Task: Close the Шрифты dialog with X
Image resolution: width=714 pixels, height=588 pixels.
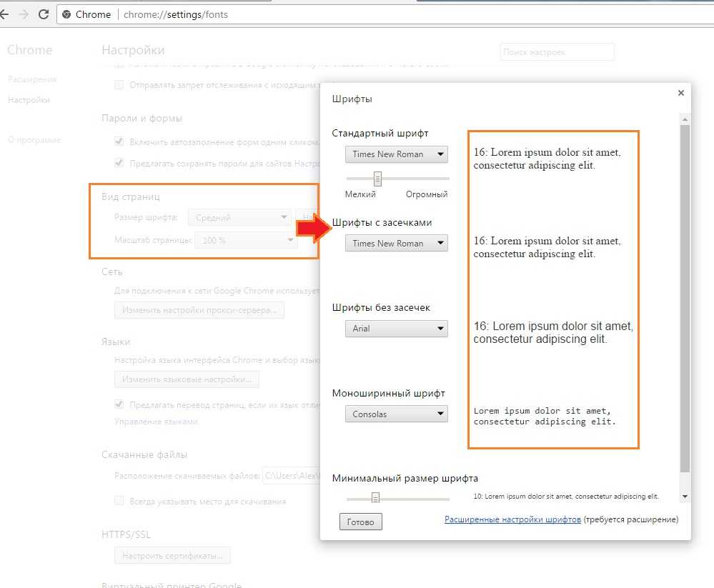Action: (x=680, y=93)
